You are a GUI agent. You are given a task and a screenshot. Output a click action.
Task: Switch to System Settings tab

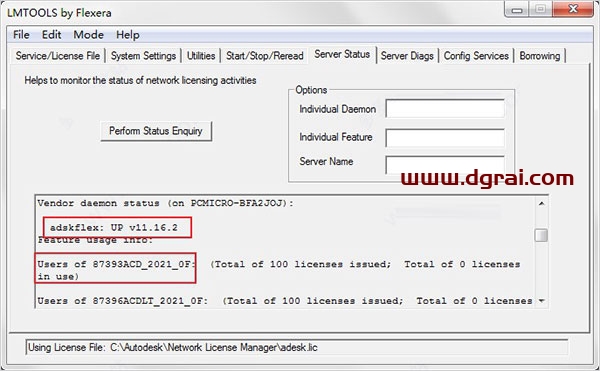coord(143,56)
